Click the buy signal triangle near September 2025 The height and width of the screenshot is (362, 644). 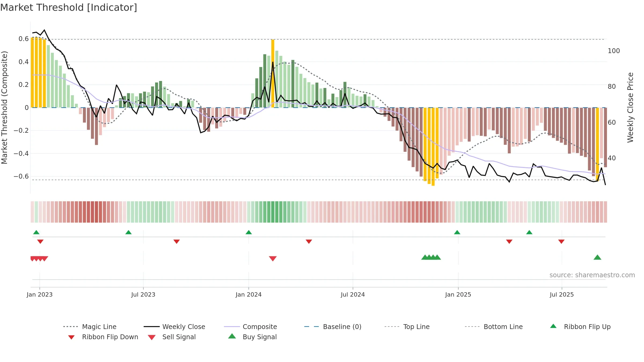(x=597, y=257)
